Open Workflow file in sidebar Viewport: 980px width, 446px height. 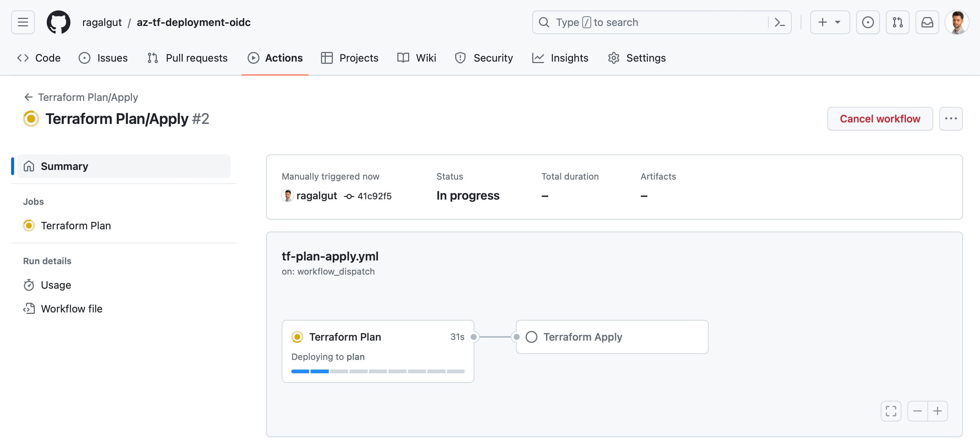pyautogui.click(x=63, y=308)
